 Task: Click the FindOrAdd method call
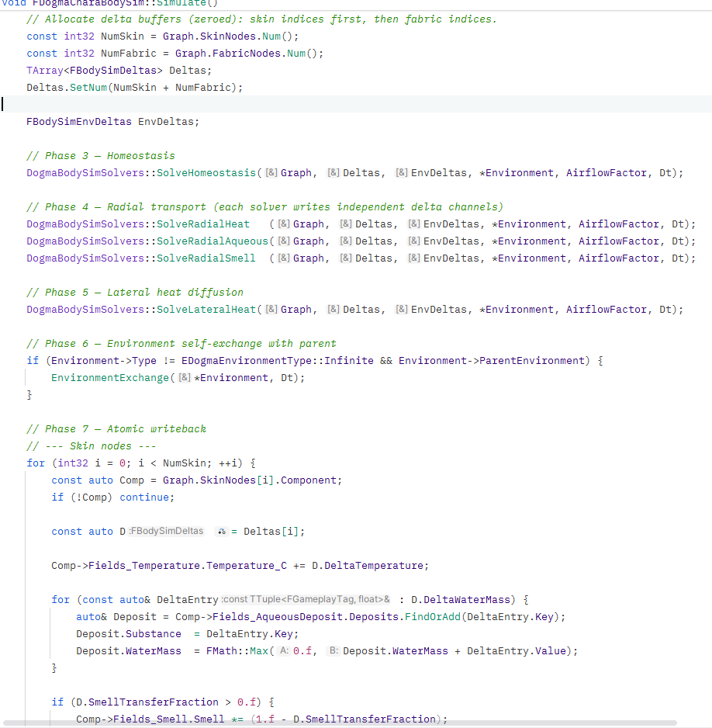432,616
